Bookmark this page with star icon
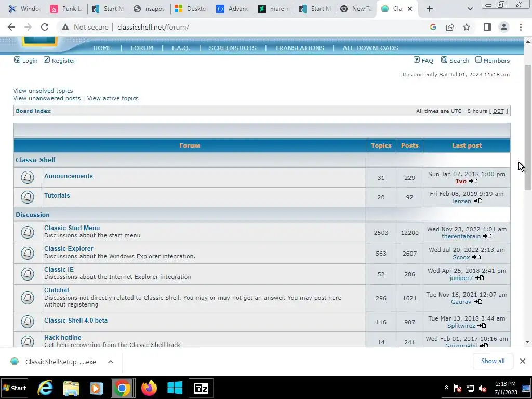This screenshot has width=532, height=399. (x=467, y=27)
